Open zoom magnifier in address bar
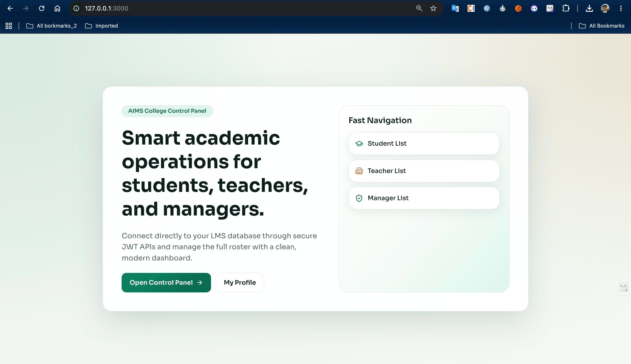The height and width of the screenshot is (364, 631). click(419, 8)
